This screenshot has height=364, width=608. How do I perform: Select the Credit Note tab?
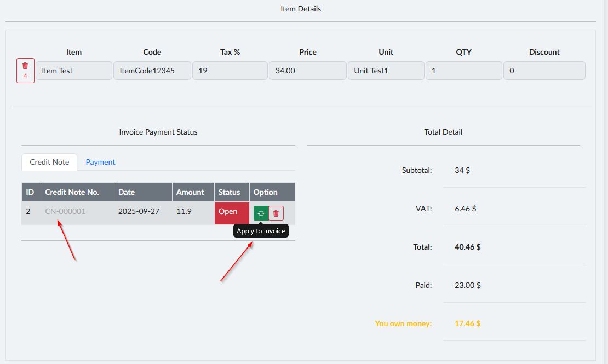coord(49,162)
